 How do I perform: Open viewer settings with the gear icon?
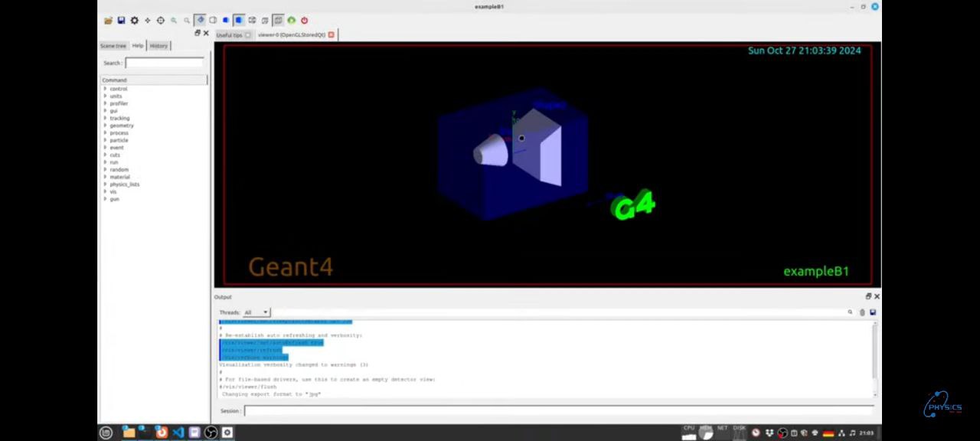(135, 21)
